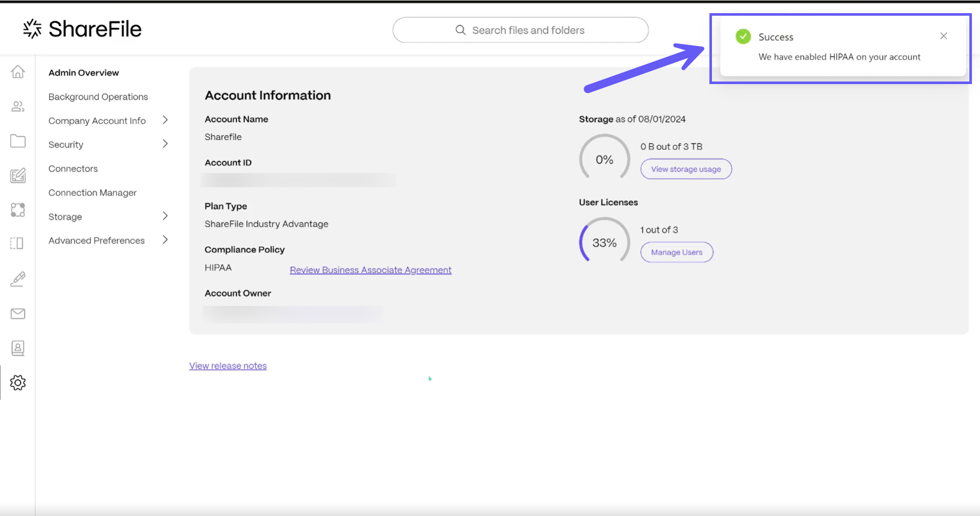Viewport: 980px width, 516px height.
Task: Open the People icon in sidebar
Action: coord(18,106)
